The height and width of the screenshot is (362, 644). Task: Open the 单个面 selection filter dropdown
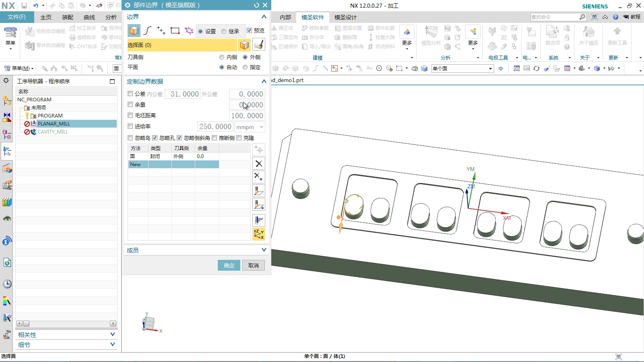pyautogui.click(x=462, y=68)
